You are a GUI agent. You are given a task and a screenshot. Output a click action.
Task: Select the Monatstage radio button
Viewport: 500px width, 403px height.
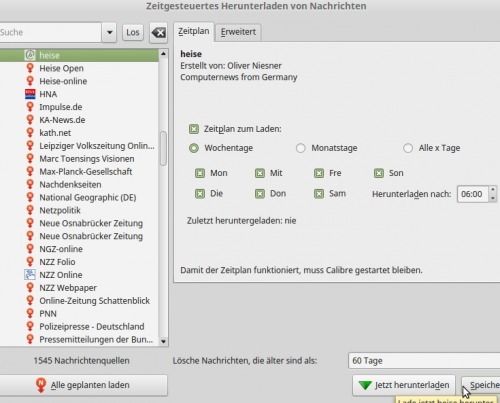301,148
